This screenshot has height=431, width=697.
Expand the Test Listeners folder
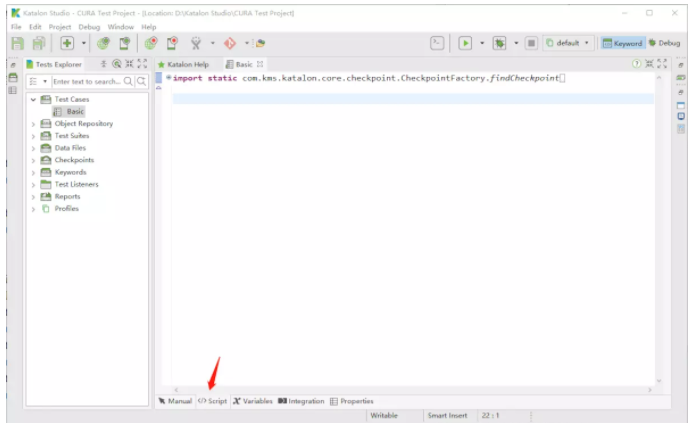[33, 184]
